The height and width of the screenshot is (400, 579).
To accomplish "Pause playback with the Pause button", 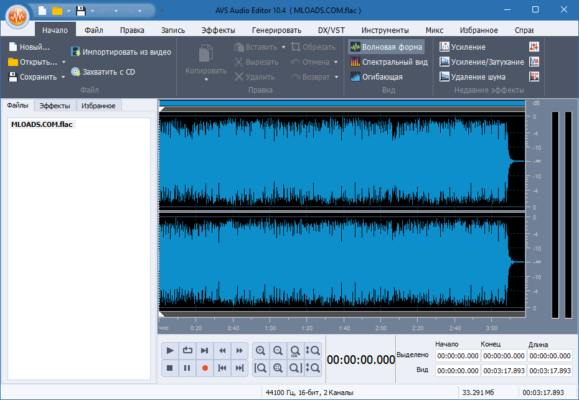I will click(187, 368).
